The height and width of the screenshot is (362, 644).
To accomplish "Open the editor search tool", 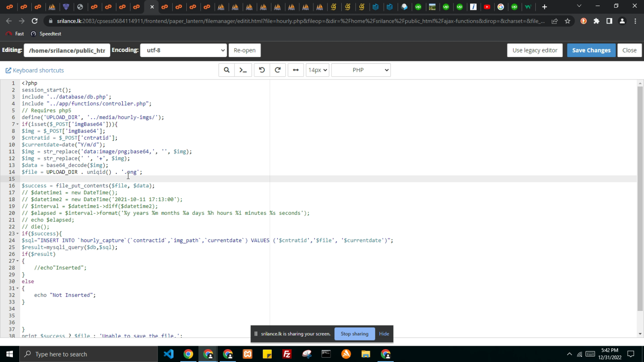I will click(227, 70).
